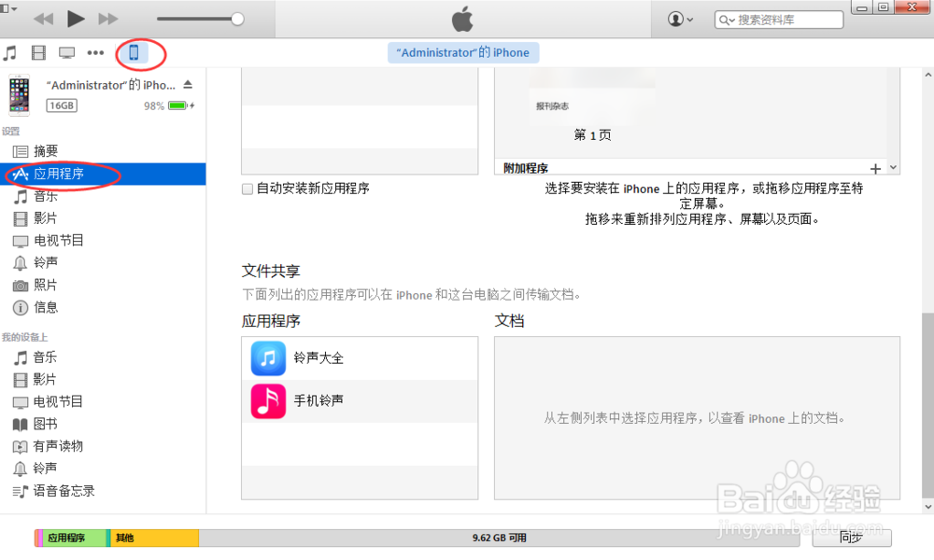Viewport: 934px width, 560px height.
Task: Skip back to previous track
Action: coord(44,19)
